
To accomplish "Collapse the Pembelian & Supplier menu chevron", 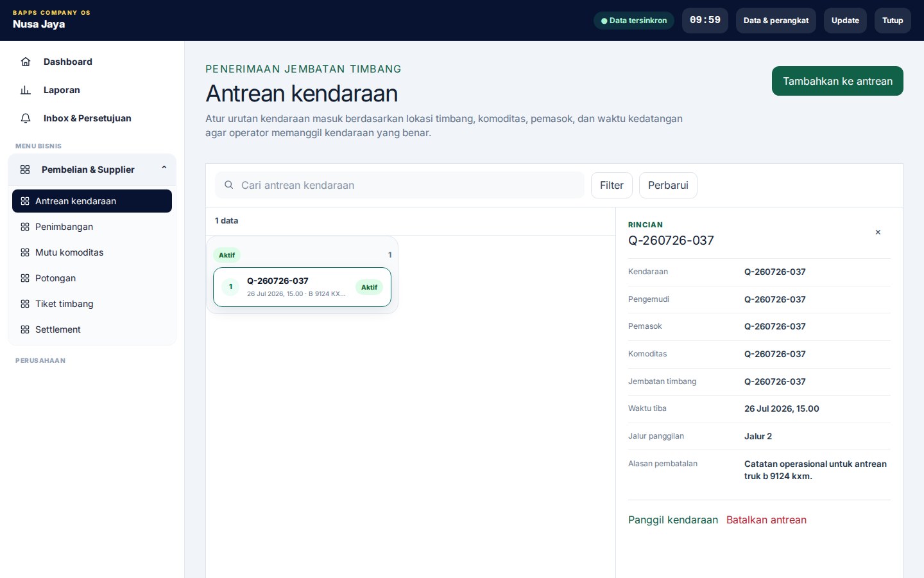I will (x=164, y=168).
